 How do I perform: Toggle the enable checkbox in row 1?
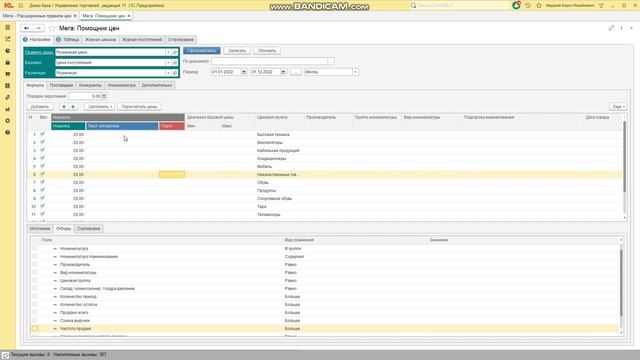coord(42,134)
